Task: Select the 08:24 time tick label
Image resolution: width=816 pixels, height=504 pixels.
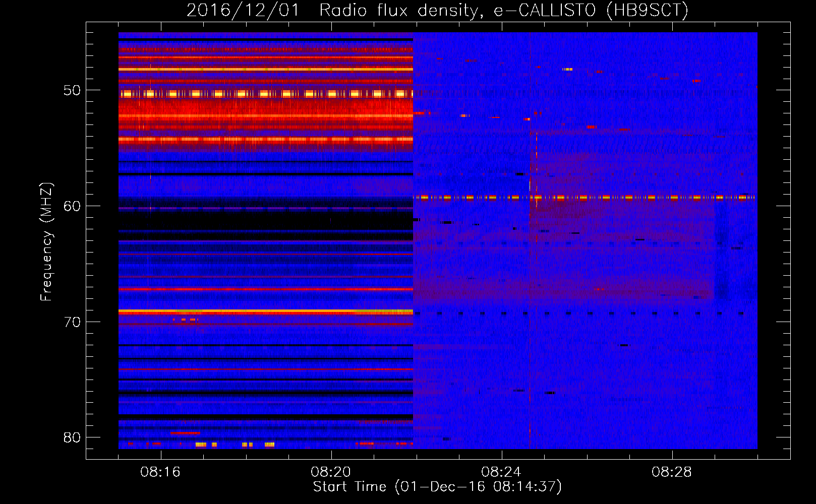Action: [x=501, y=472]
